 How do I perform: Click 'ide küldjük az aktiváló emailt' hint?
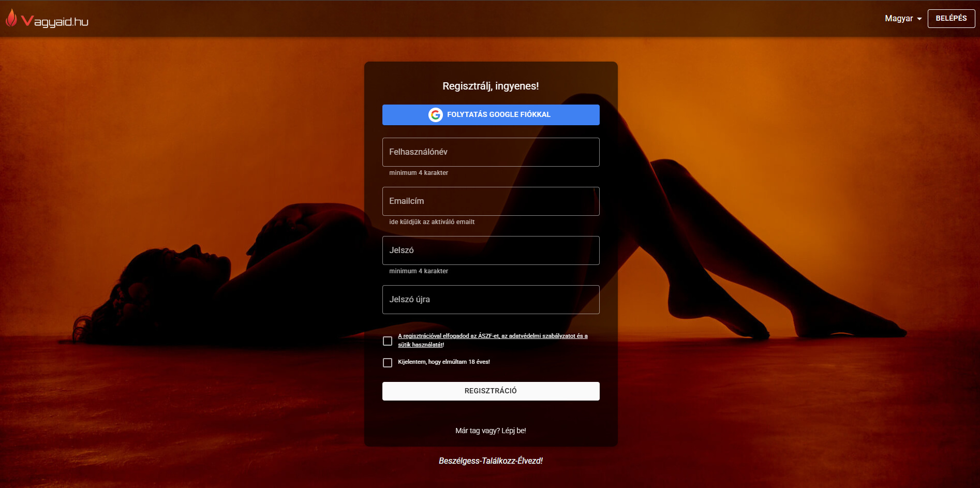tap(432, 222)
